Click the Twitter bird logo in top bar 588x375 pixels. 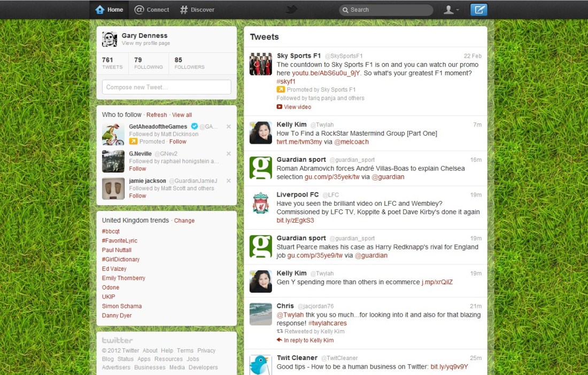pos(291,10)
